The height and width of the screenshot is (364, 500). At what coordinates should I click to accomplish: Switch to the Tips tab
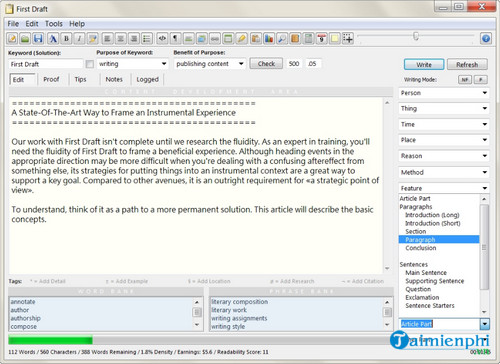[x=80, y=79]
